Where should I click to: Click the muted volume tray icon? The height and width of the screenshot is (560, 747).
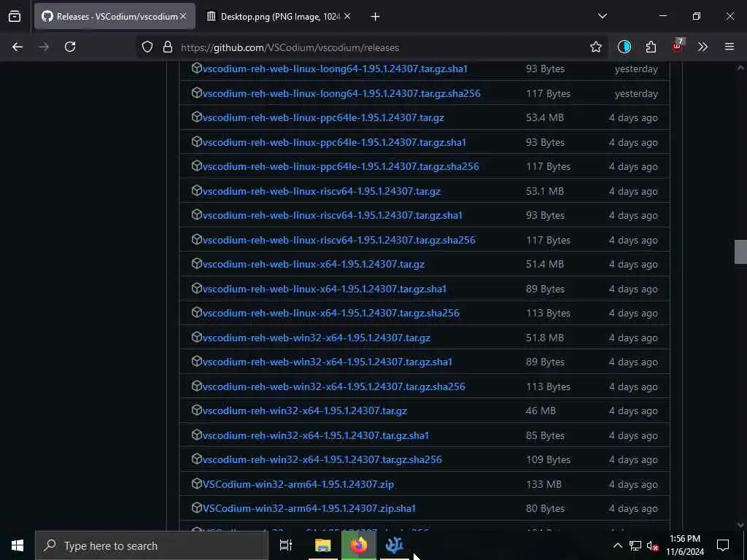click(652, 545)
